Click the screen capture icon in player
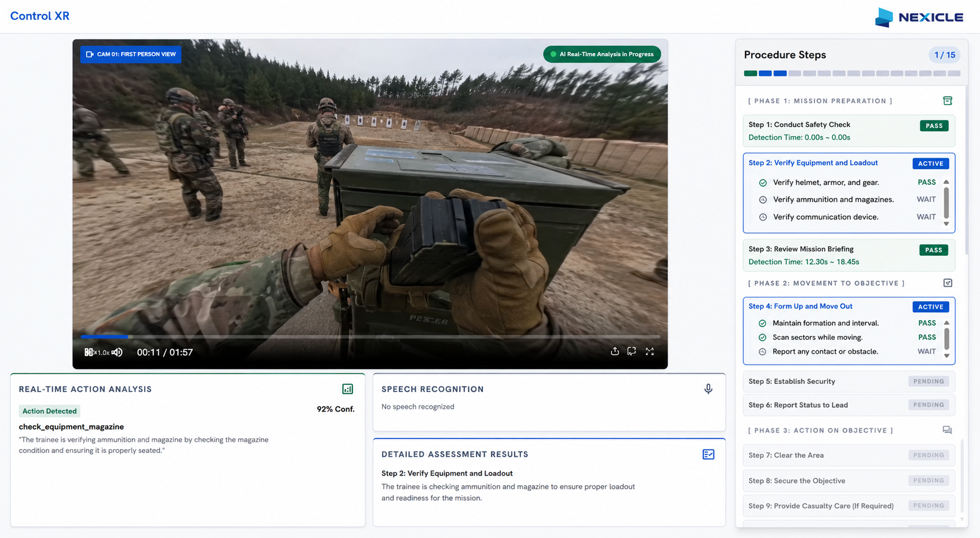This screenshot has height=538, width=980. (x=632, y=351)
